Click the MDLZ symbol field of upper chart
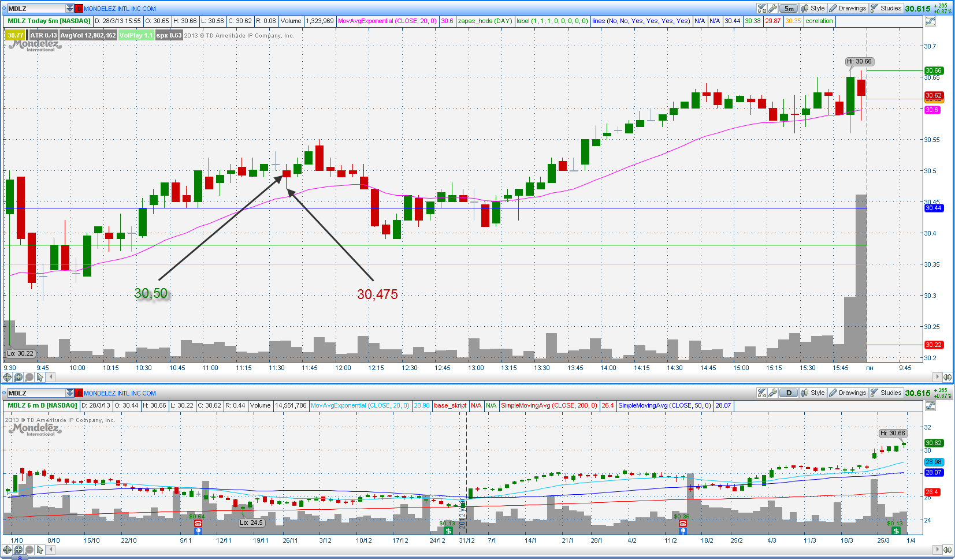The width and height of the screenshot is (955, 560). click(36, 8)
